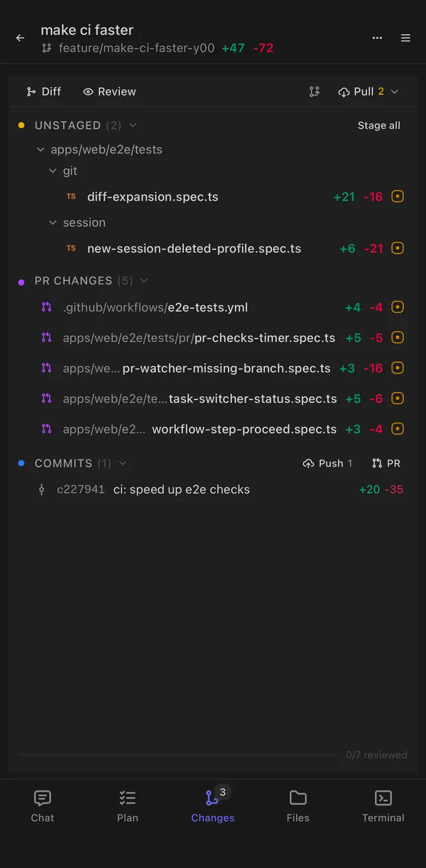Open the Files tab

(x=298, y=806)
